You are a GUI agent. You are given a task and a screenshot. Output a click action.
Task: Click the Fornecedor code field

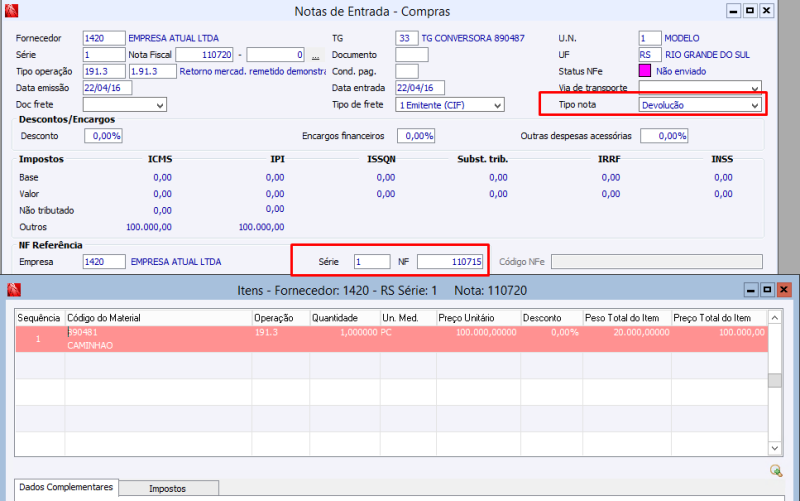[x=104, y=38]
